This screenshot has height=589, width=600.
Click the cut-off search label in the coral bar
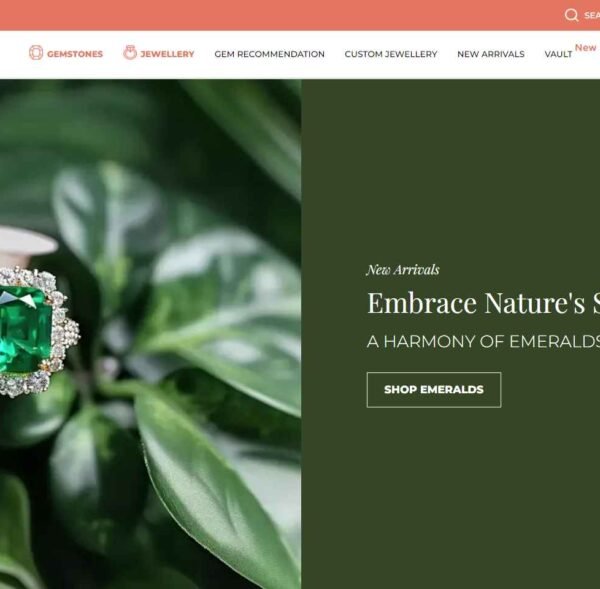point(592,15)
